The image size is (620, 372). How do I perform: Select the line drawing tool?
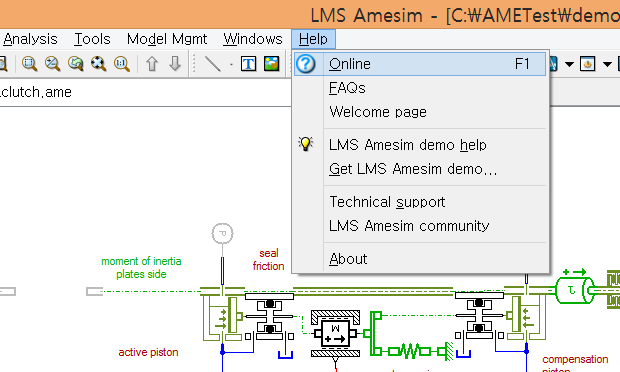click(x=213, y=64)
